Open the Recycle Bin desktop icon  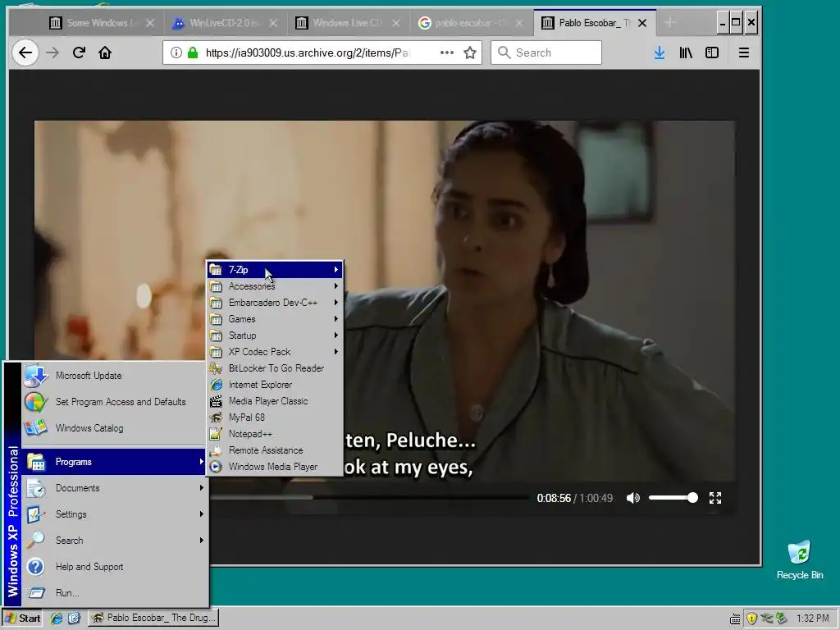tap(799, 559)
